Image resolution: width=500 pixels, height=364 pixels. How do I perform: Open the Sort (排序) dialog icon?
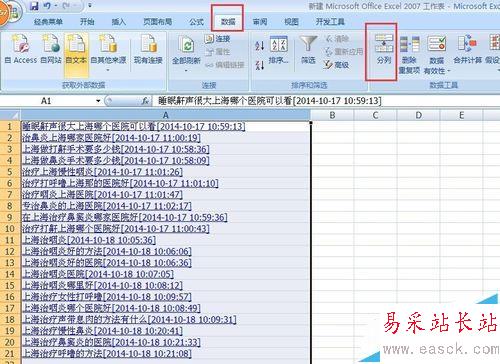tap(278, 50)
